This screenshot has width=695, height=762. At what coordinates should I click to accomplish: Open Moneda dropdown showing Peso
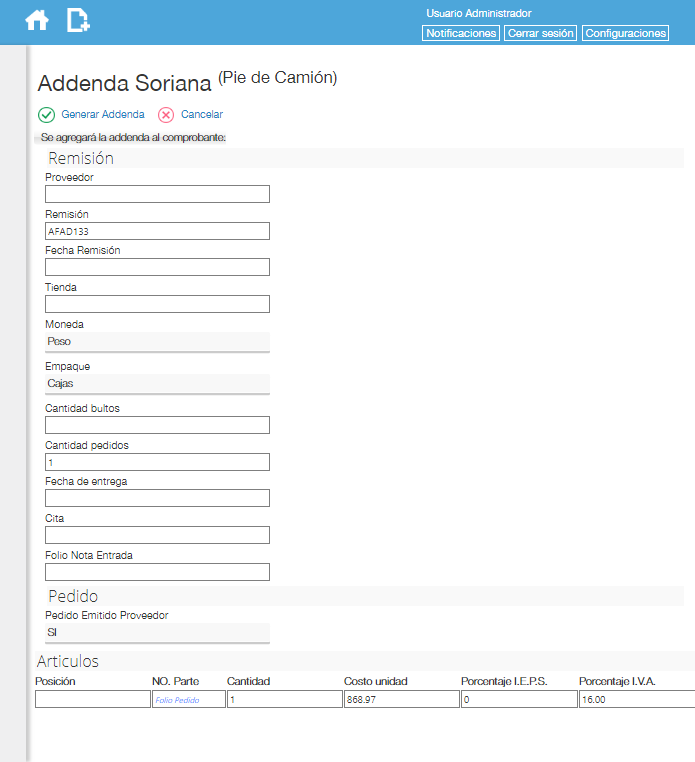[157, 342]
